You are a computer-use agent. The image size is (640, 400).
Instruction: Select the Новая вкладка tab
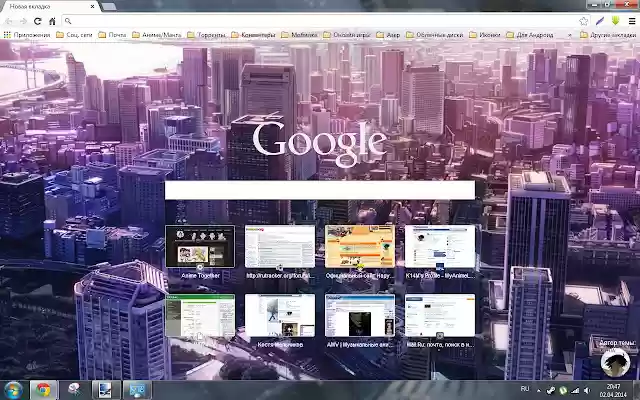[x=49, y=7]
